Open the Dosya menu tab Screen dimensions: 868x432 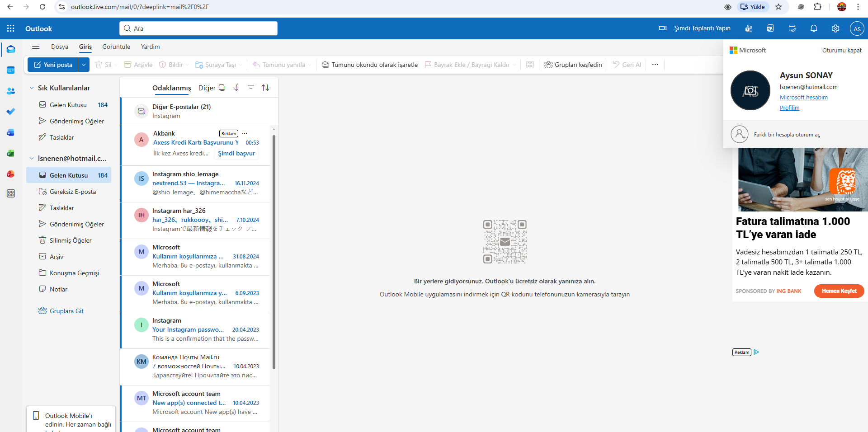[60, 47]
